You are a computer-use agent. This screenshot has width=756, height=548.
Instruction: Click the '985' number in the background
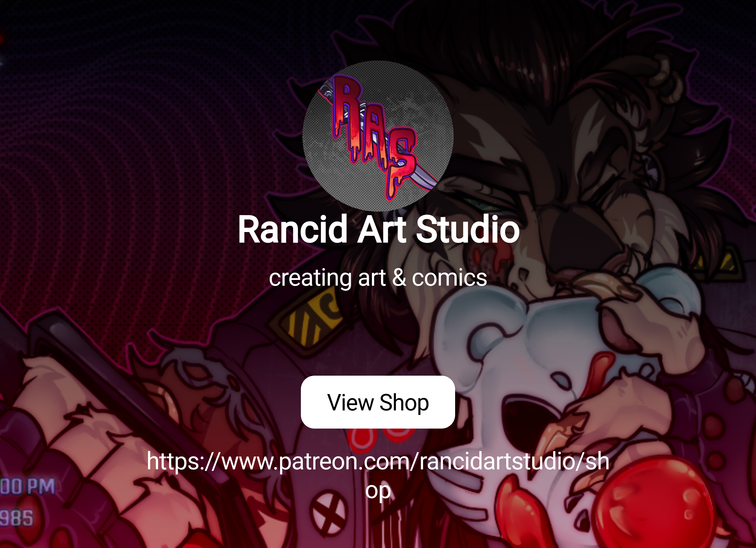coord(16,518)
